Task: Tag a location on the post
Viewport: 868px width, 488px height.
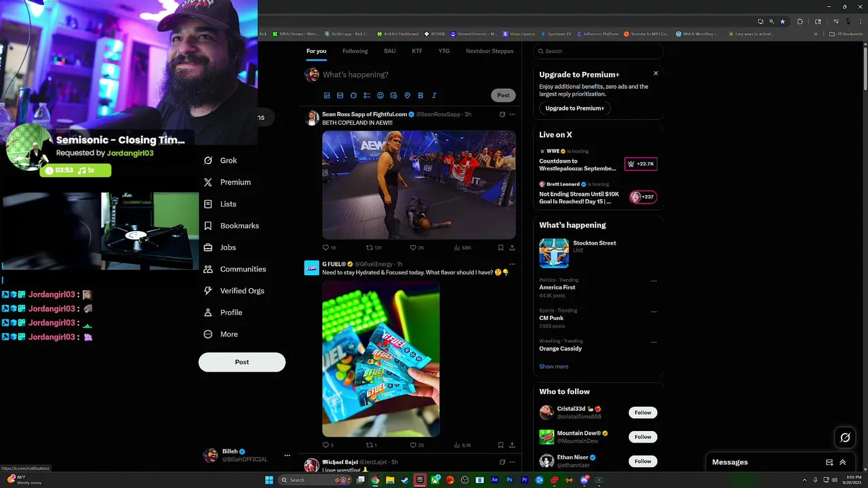Action: tap(407, 96)
